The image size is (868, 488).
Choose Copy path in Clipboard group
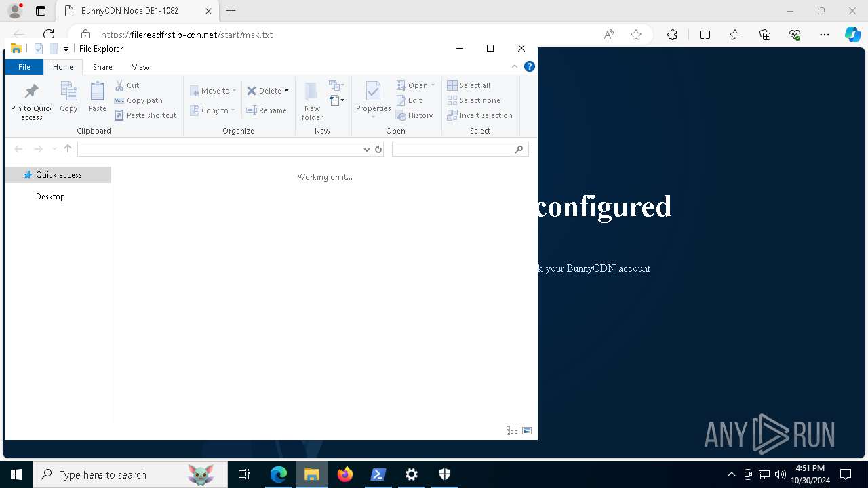[139, 100]
